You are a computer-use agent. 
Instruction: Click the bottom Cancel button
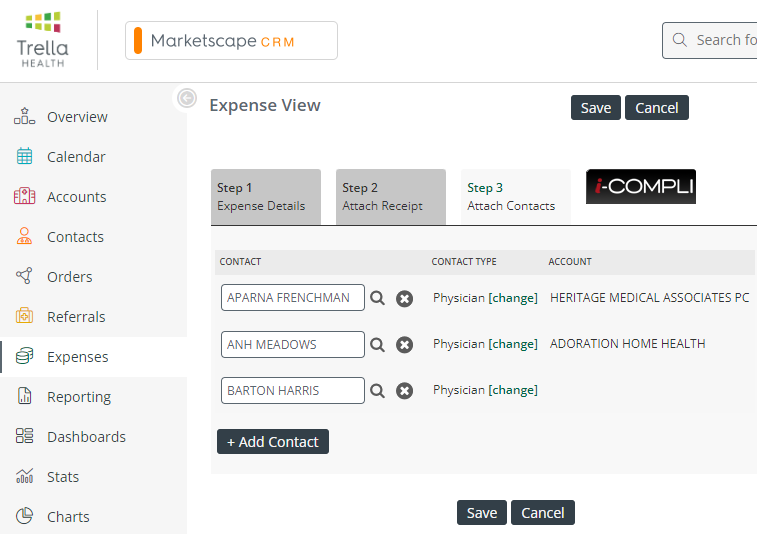coord(543,512)
